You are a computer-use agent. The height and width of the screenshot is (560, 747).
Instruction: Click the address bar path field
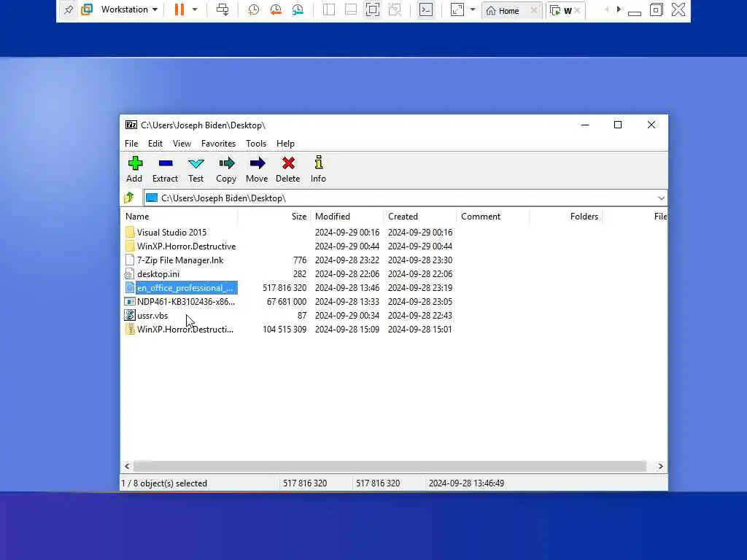pos(405,198)
